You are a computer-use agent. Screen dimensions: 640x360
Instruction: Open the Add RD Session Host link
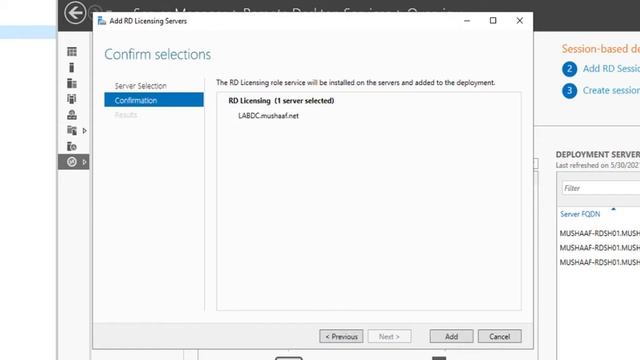611,69
